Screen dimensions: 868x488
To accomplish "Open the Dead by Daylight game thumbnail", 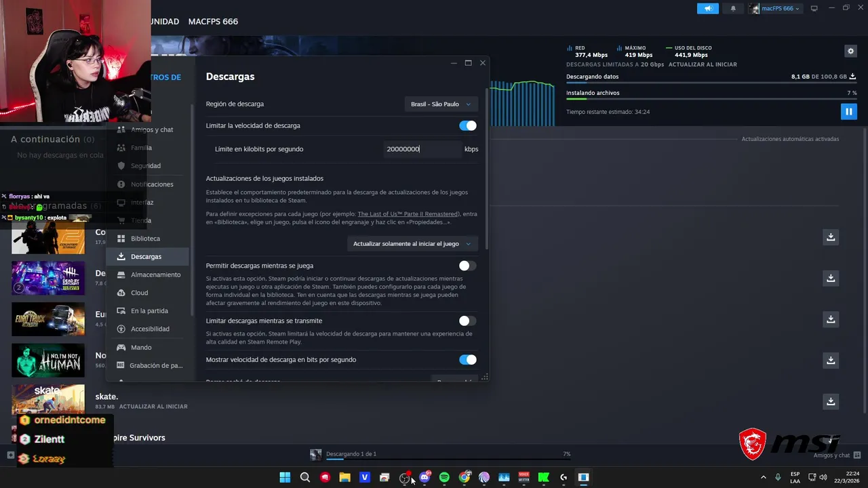I will [x=48, y=278].
